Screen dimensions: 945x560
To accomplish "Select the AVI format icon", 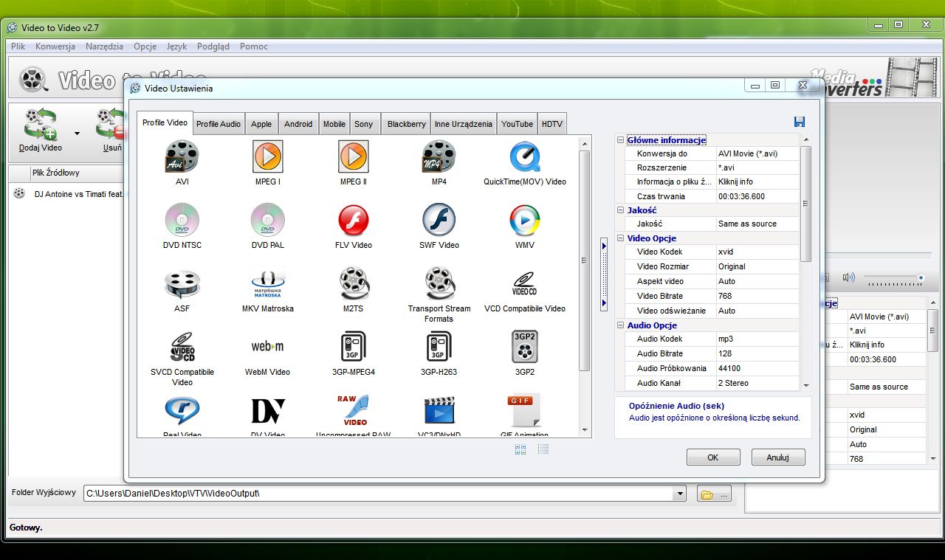I will coord(182,156).
